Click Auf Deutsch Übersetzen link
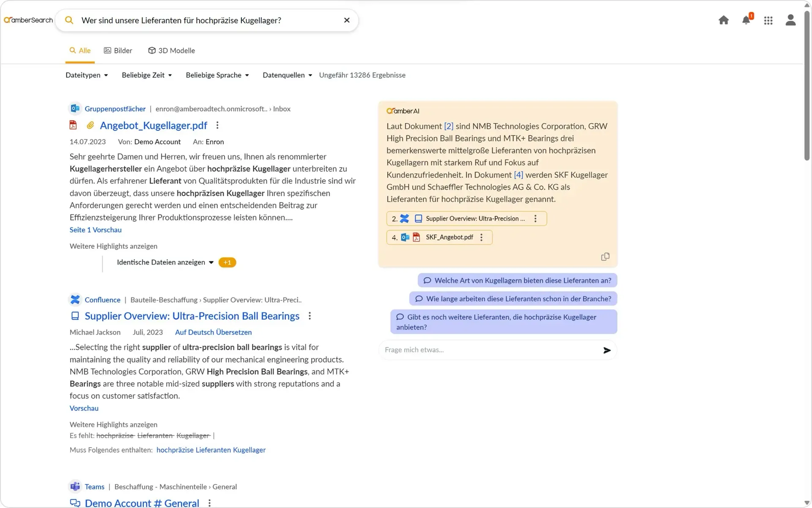This screenshot has height=508, width=812. [x=213, y=332]
